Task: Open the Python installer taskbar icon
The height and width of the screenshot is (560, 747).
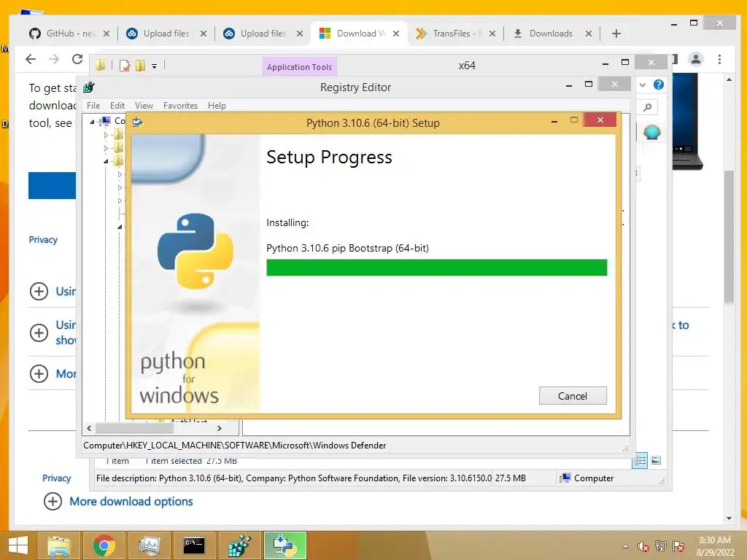Action: pyautogui.click(x=285, y=545)
